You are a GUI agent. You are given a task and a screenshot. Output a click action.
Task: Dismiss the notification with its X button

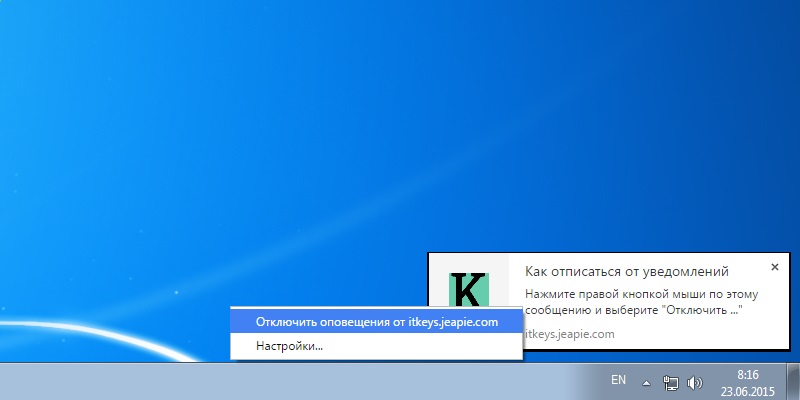tap(774, 267)
